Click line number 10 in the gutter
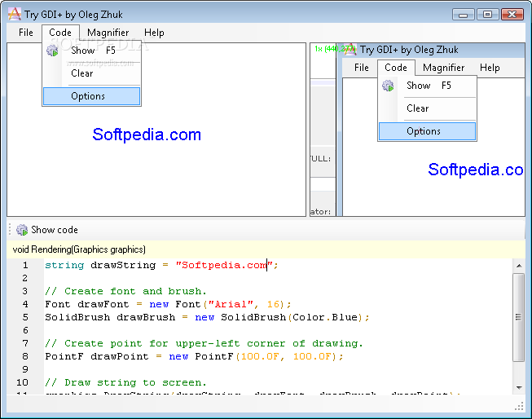Screen dimensions: 532x419 (x=22, y=382)
